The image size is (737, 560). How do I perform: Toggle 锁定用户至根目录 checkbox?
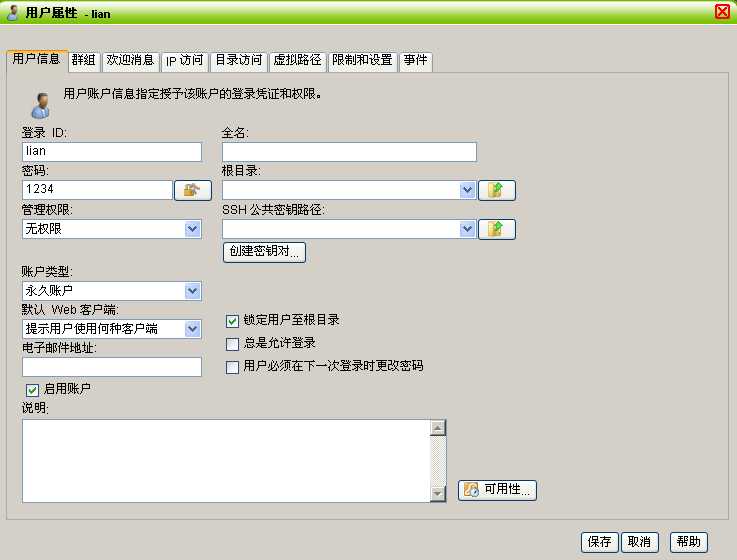[232, 321]
